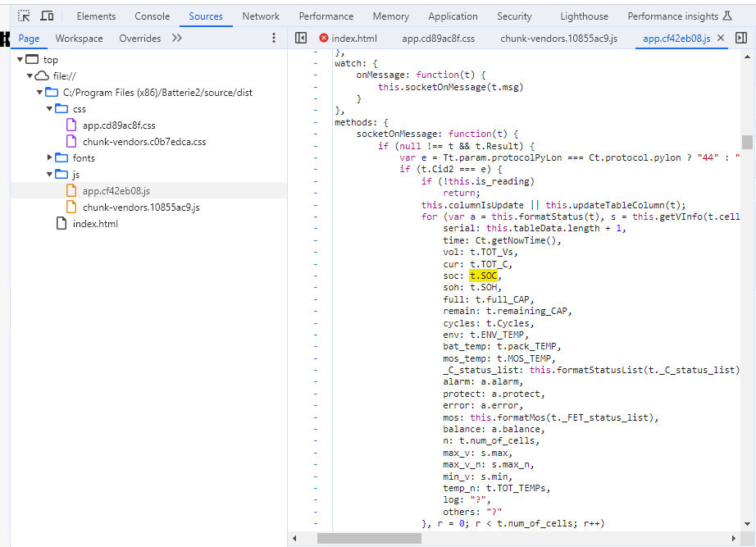Open chunk-vendors.c0b7edca.css in the tree
756x547 pixels.
(144, 142)
